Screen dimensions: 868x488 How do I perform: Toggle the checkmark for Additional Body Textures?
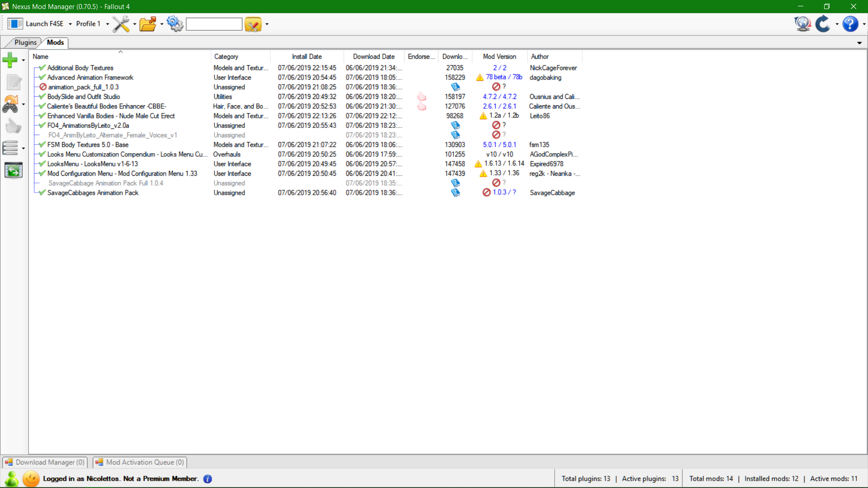pyautogui.click(x=42, y=68)
